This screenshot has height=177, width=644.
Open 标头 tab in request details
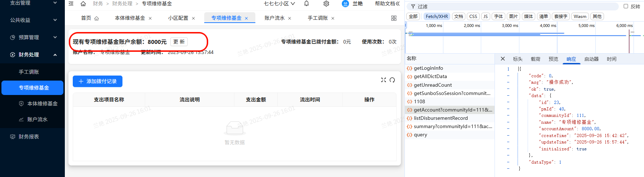pyautogui.click(x=518, y=59)
